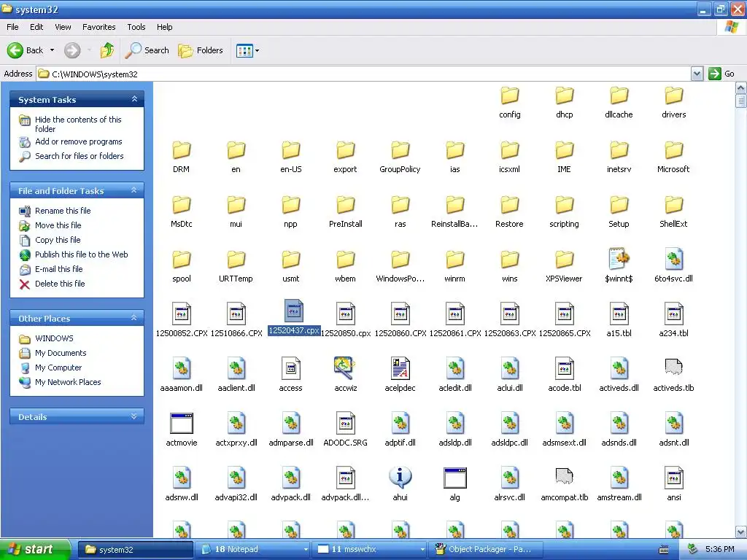Select the actmovie application icon

(182, 424)
